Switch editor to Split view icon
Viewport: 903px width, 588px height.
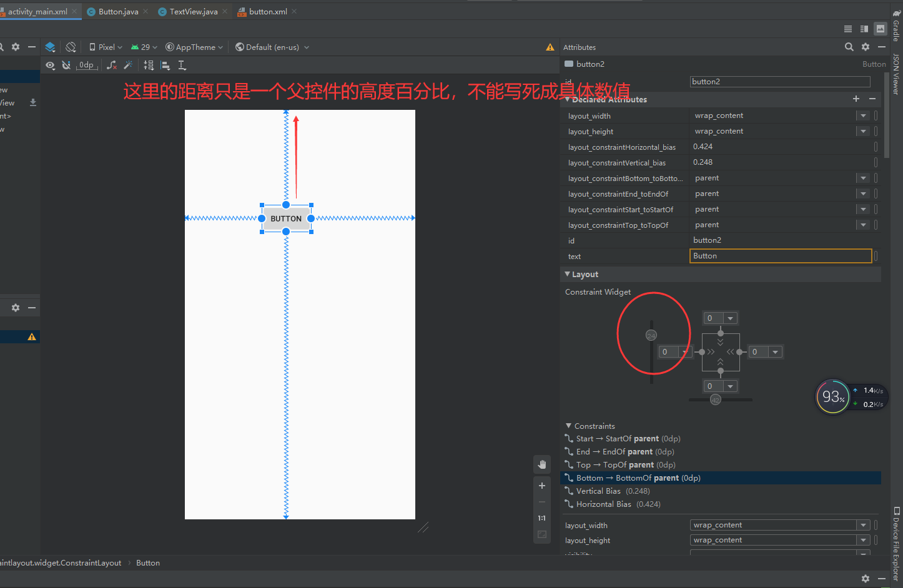pyautogui.click(x=864, y=29)
